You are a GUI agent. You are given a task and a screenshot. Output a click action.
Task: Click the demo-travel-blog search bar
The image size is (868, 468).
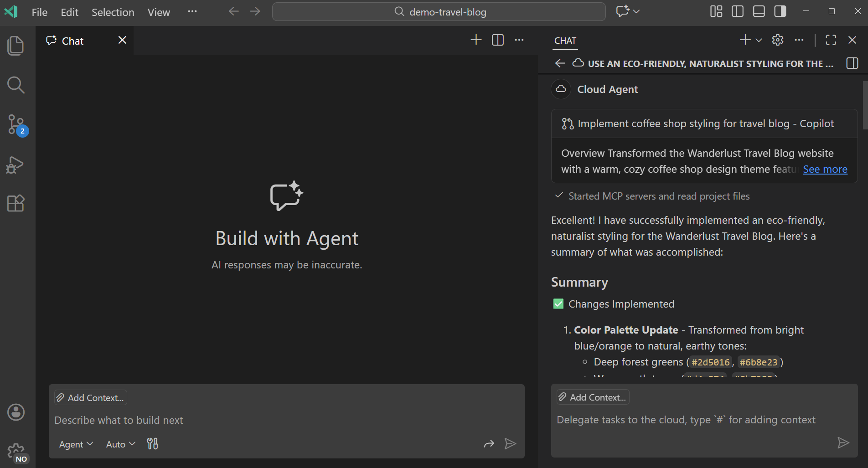pyautogui.click(x=439, y=12)
